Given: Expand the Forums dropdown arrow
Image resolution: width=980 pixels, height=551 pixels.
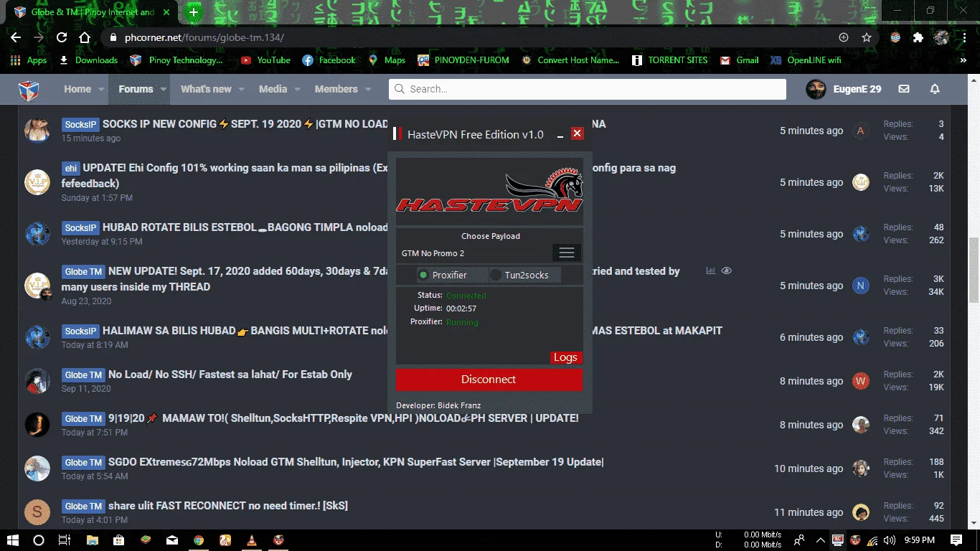Looking at the screenshot, I should pyautogui.click(x=163, y=89).
